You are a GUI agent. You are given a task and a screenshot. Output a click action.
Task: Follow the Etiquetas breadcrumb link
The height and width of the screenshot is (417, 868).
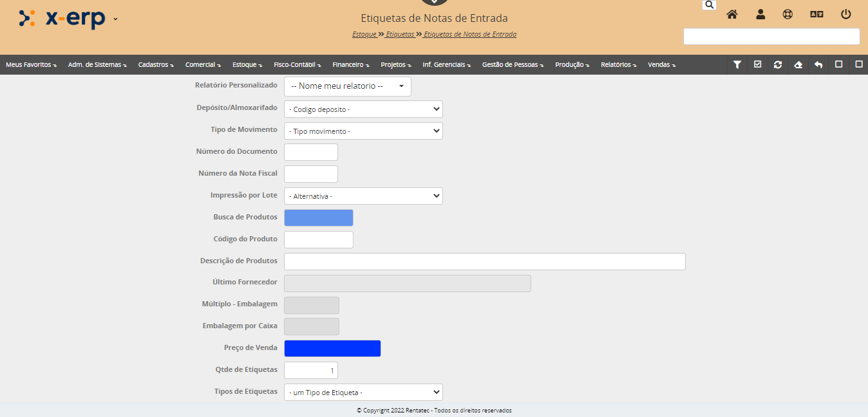pyautogui.click(x=401, y=34)
